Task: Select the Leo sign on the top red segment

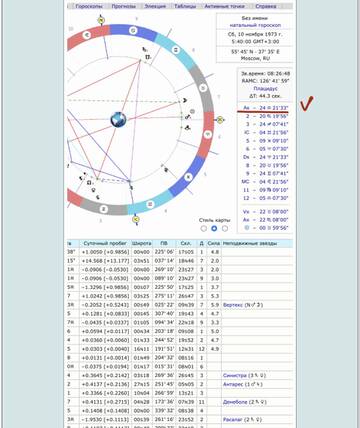Action: click(x=87, y=35)
